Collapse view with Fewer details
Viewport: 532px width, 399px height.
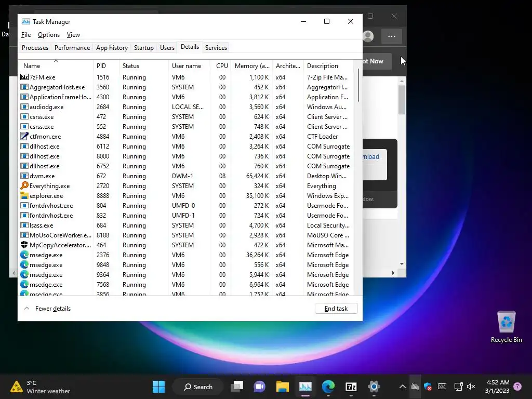coord(47,309)
